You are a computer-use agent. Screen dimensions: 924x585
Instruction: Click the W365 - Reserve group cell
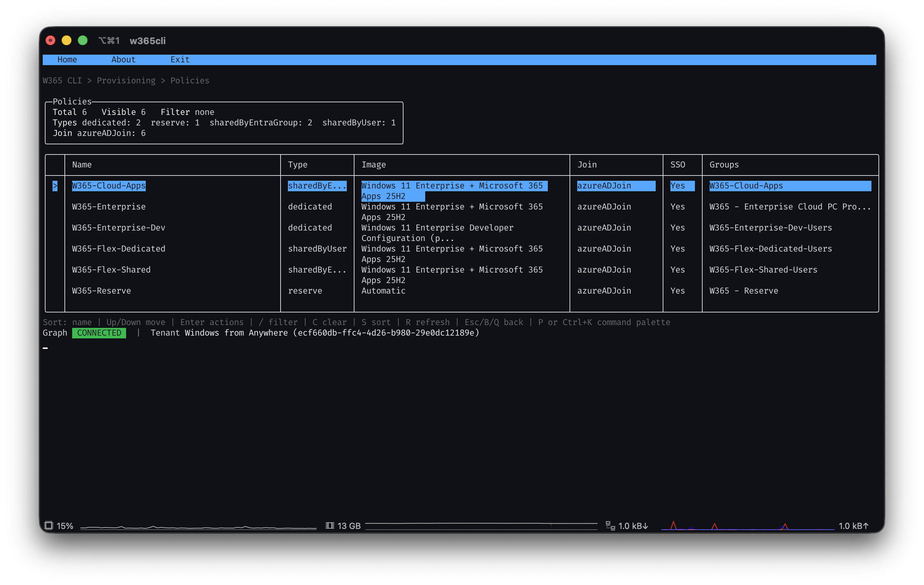click(744, 291)
